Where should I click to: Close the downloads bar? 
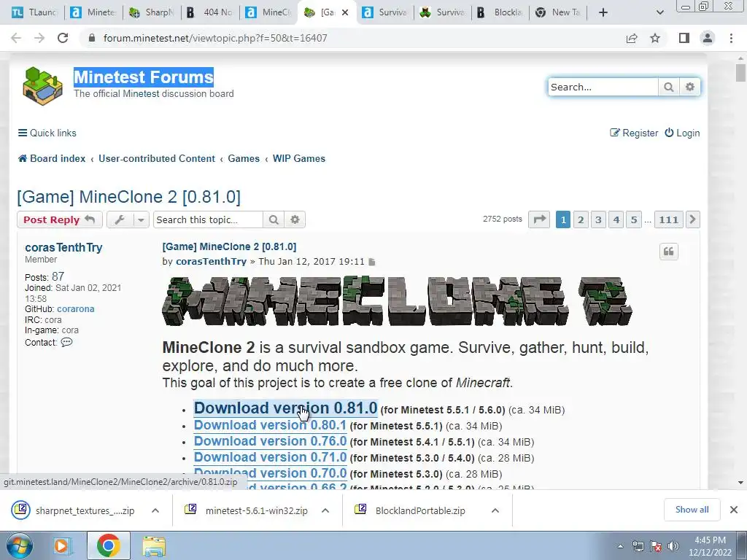[x=734, y=510]
